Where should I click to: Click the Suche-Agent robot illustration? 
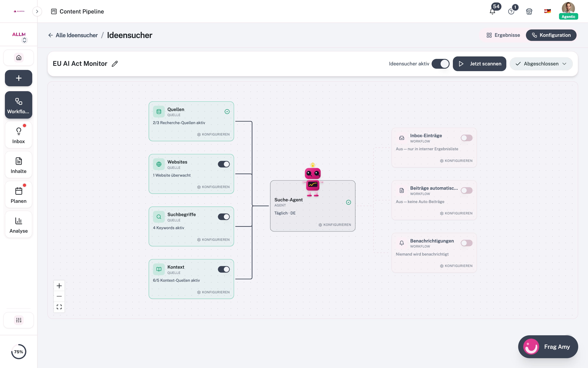point(313,180)
